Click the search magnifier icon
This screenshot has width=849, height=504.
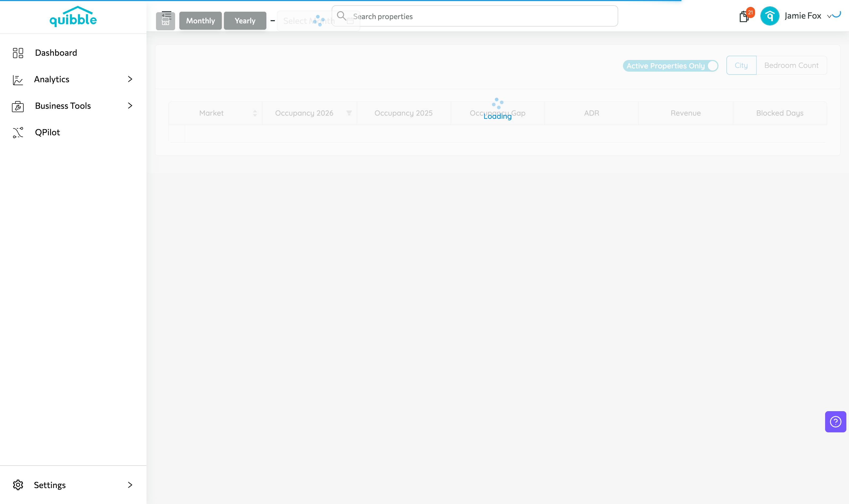tap(341, 16)
